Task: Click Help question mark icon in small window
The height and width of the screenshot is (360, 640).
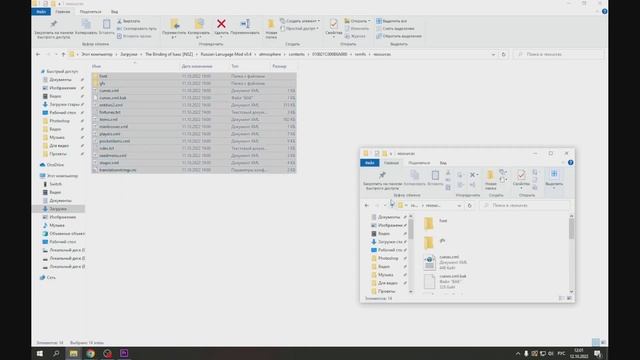Action: [570, 162]
